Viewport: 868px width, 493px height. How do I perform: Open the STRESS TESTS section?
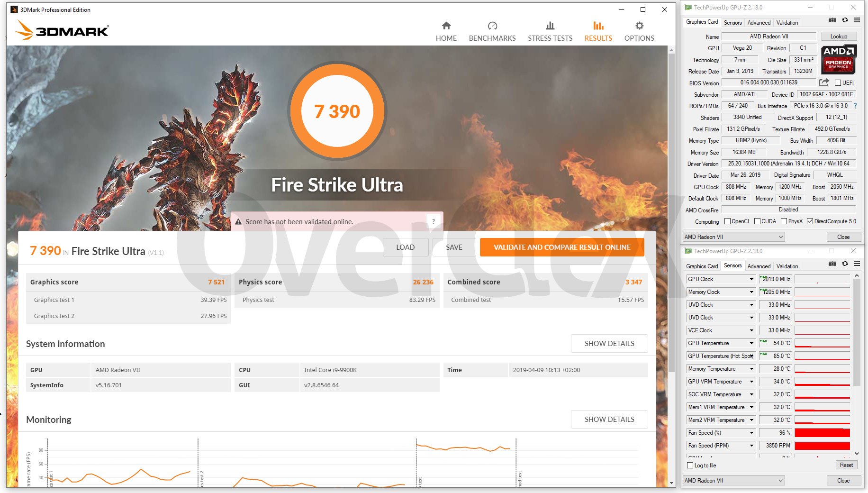pos(550,31)
